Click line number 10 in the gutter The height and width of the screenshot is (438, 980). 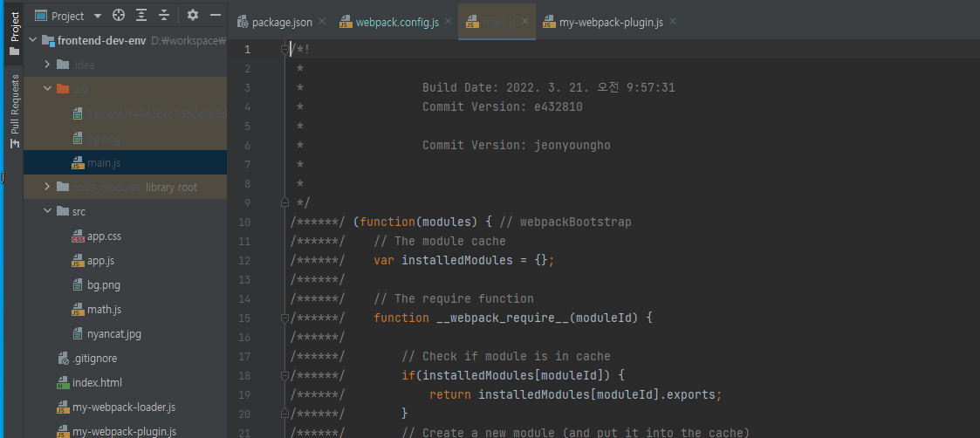click(244, 222)
